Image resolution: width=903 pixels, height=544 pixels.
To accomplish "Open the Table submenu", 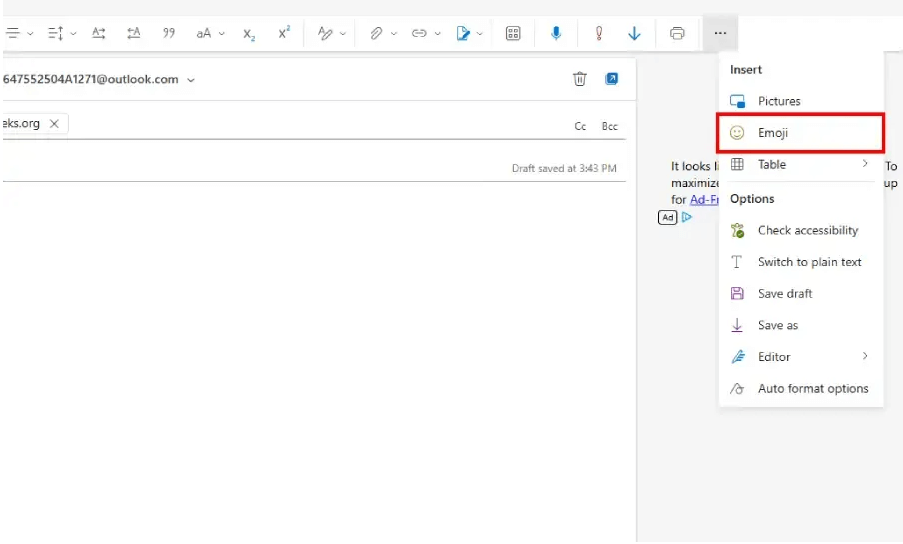I will tap(800, 165).
